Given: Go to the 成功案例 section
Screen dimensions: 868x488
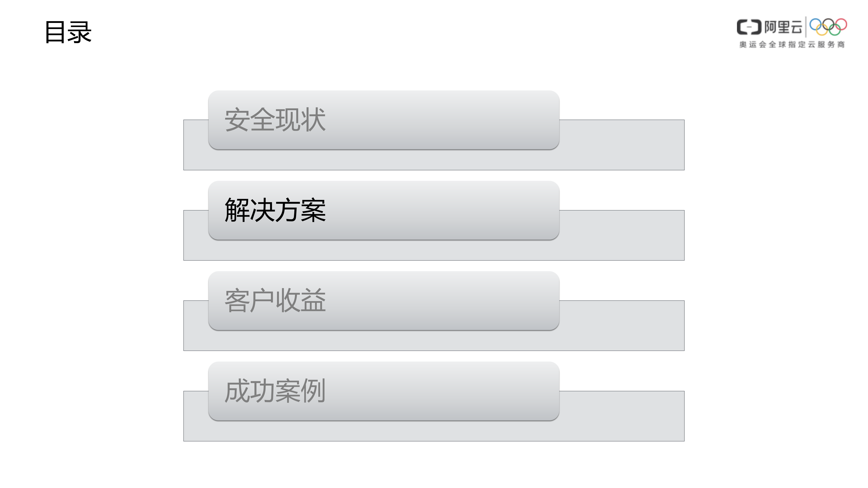Looking at the screenshot, I should (x=383, y=391).
